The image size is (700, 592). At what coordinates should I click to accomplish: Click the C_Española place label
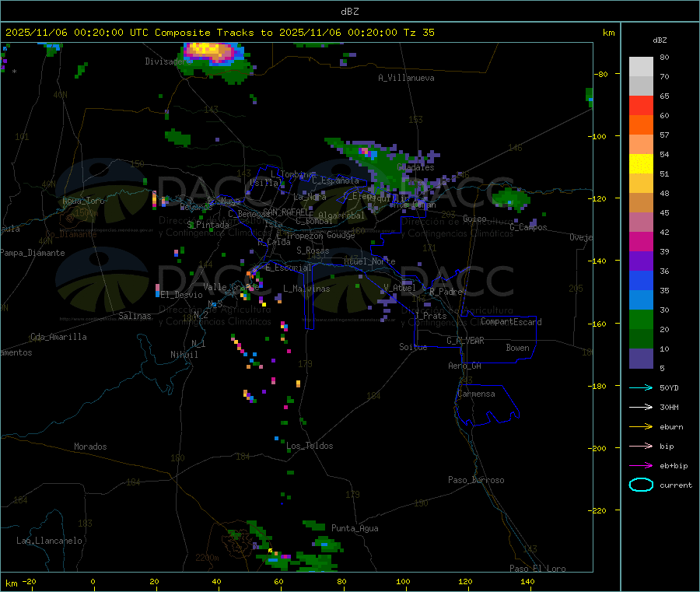coord(335,180)
